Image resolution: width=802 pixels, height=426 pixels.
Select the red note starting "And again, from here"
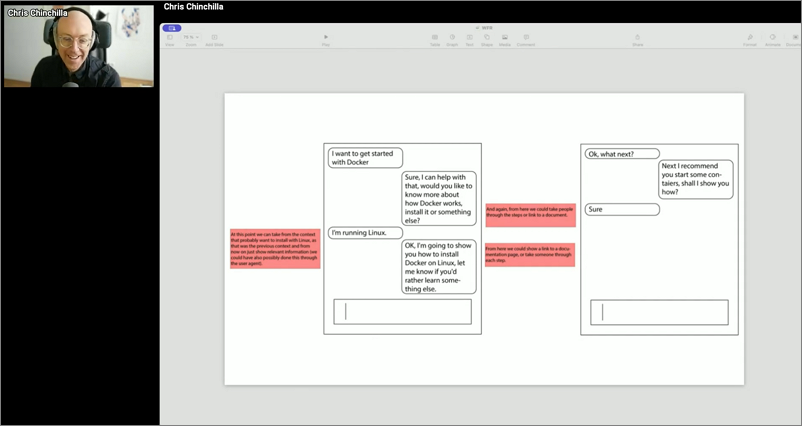coord(530,215)
